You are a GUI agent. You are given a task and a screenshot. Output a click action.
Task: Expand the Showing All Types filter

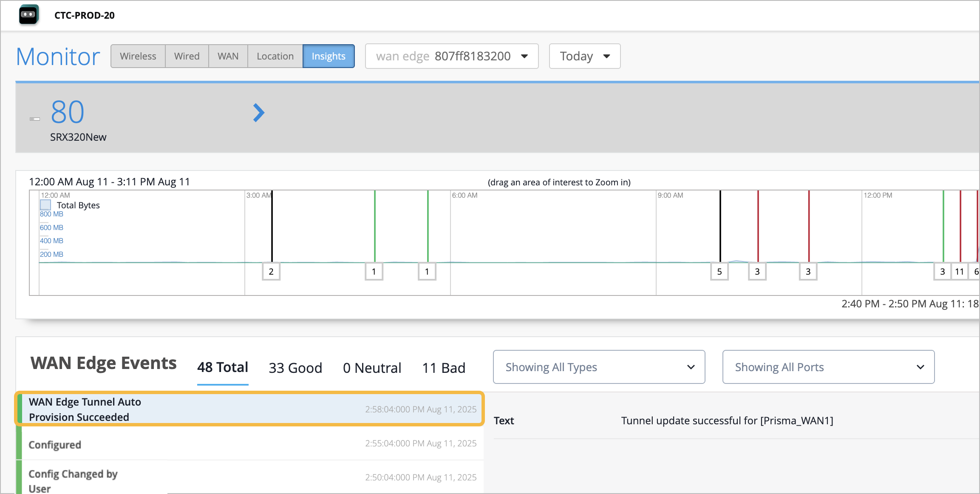click(x=599, y=367)
